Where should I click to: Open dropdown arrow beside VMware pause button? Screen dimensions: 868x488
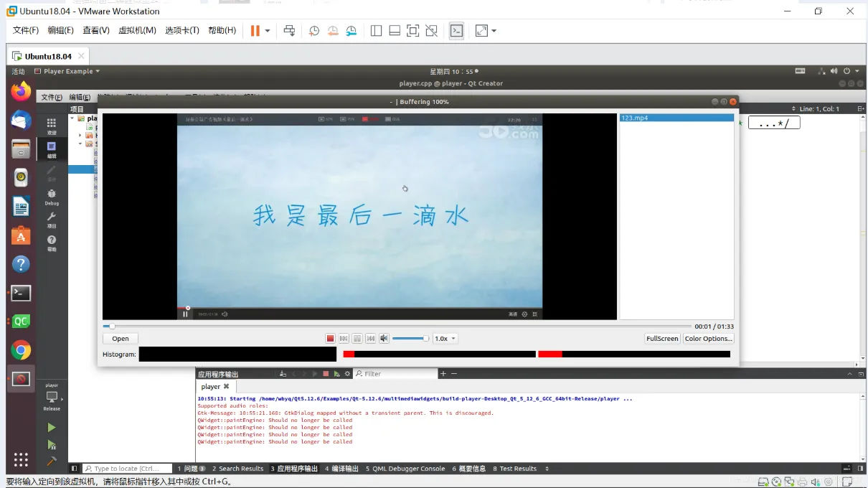click(268, 31)
